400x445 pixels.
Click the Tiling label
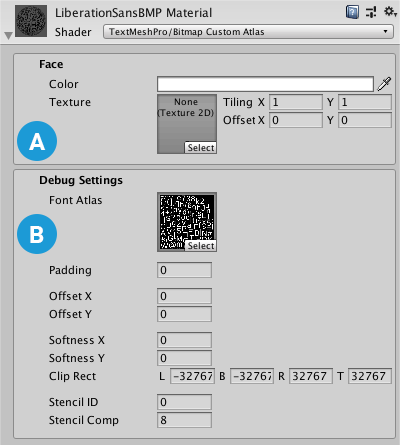(x=238, y=102)
